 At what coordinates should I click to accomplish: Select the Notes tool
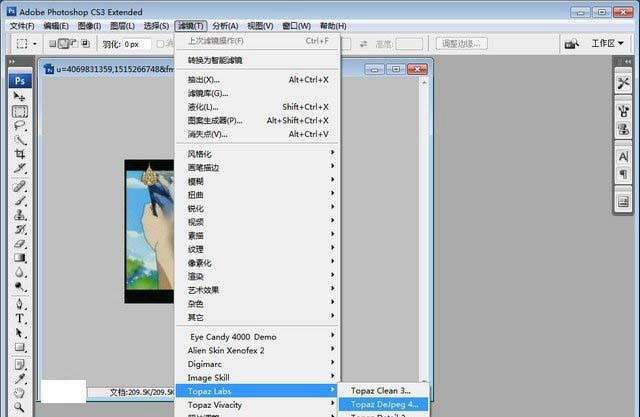click(x=19, y=364)
